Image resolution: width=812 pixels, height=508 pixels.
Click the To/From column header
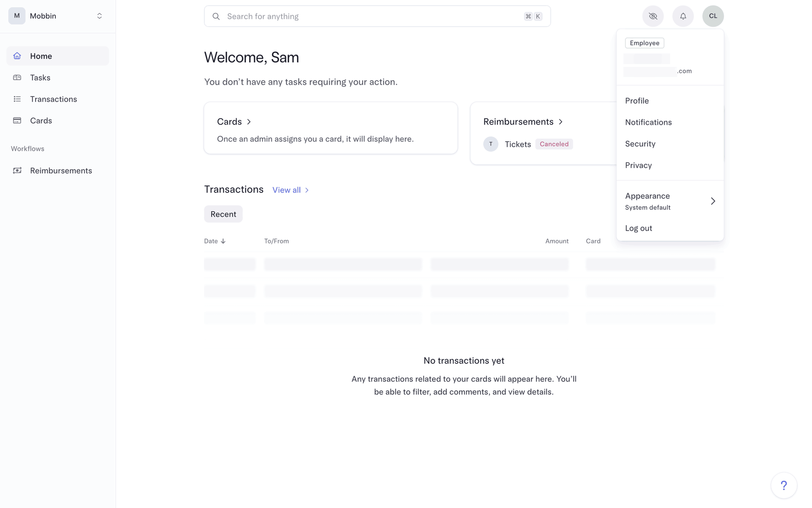tap(277, 241)
